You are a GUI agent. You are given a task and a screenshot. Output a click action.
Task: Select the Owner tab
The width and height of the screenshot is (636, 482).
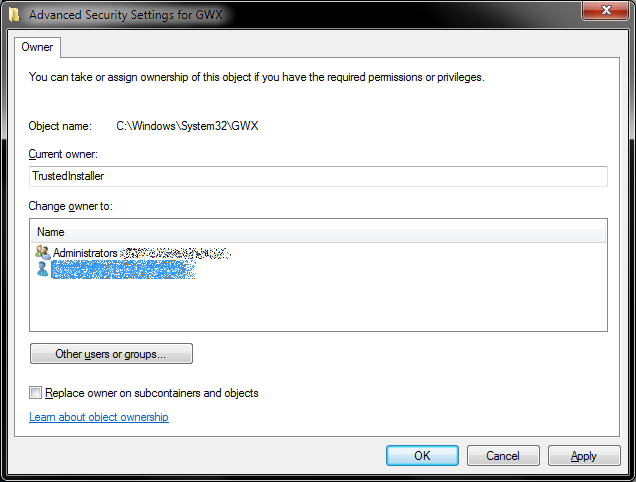(38, 47)
